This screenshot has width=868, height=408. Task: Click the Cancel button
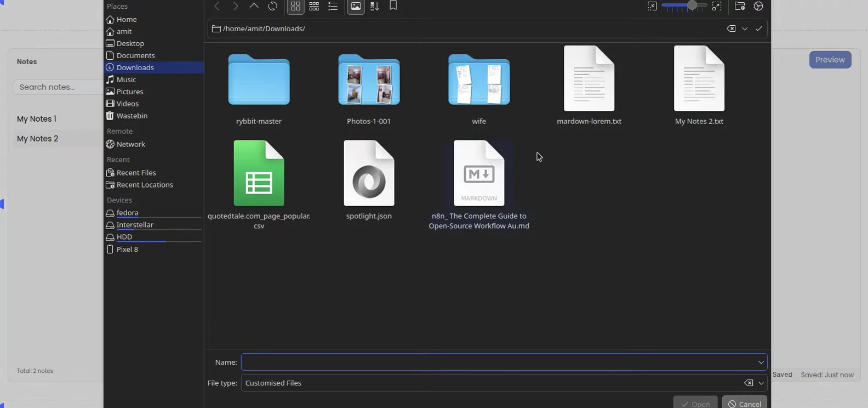click(745, 403)
